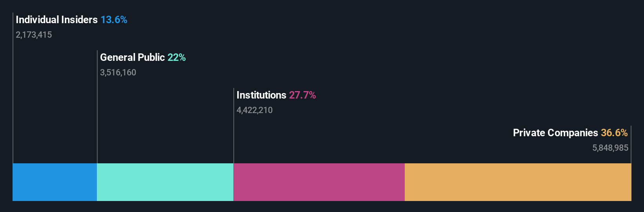
Task: Click the vertical marker line above General Public segment
Action: pyautogui.click(x=97, y=107)
